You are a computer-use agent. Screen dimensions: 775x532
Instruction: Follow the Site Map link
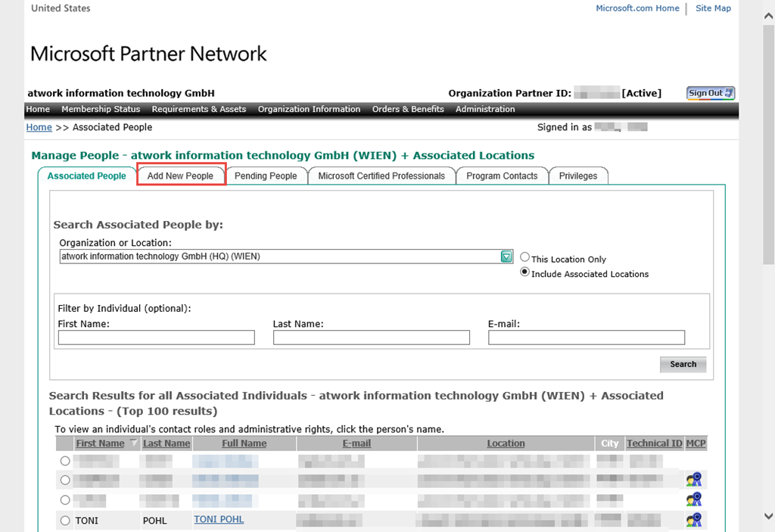(713, 8)
